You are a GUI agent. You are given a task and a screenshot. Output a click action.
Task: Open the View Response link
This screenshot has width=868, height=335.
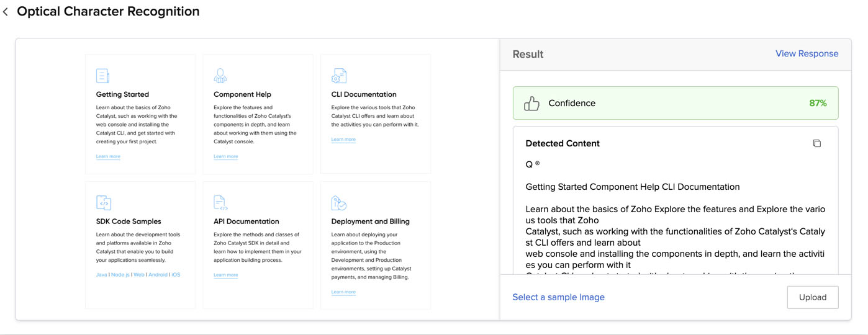click(x=807, y=54)
